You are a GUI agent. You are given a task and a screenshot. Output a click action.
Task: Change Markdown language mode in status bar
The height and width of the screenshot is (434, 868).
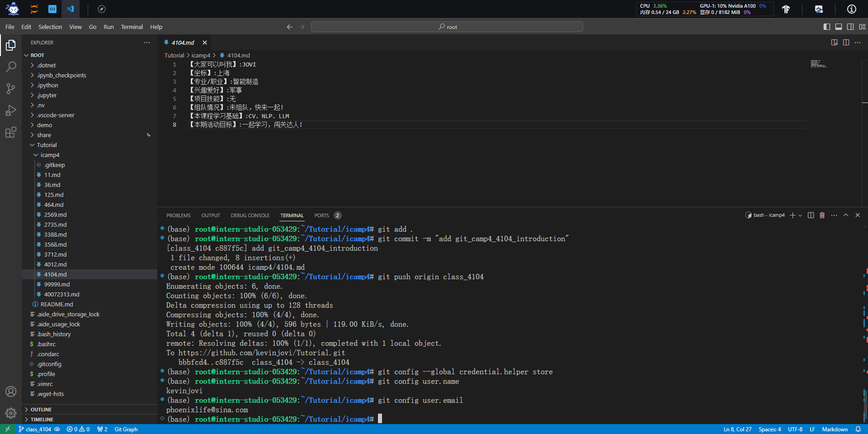coord(835,429)
